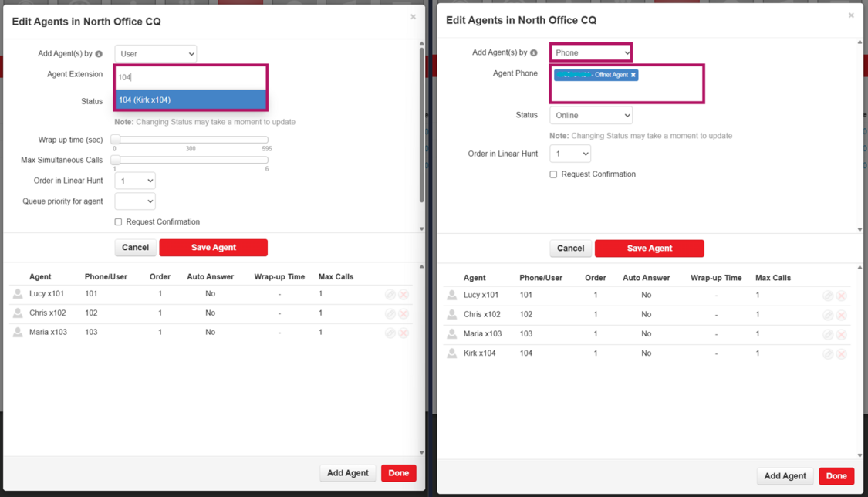This screenshot has height=497, width=868.
Task: Click the Agent Extension field containing 104
Action: 191,77
